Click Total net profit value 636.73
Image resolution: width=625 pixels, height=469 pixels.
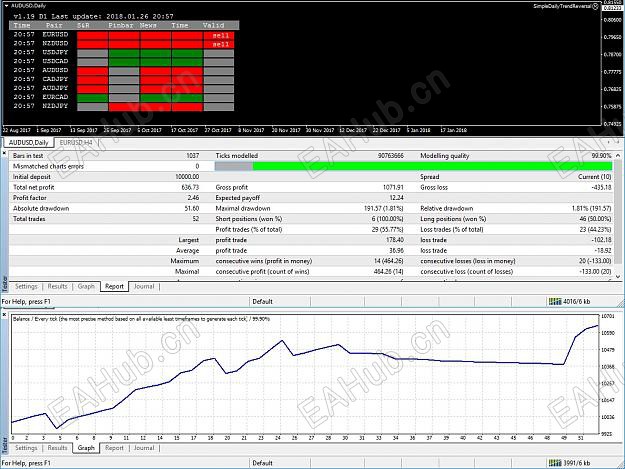pos(190,187)
